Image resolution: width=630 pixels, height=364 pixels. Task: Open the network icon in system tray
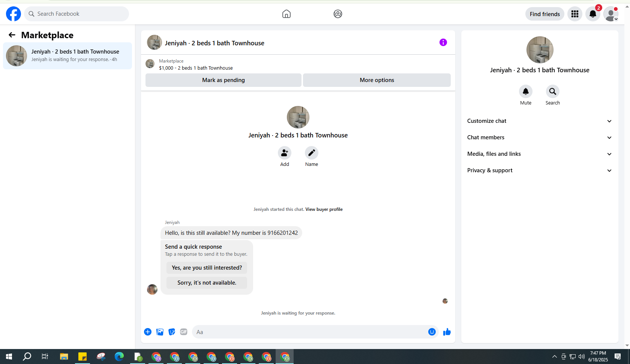pos(573,357)
